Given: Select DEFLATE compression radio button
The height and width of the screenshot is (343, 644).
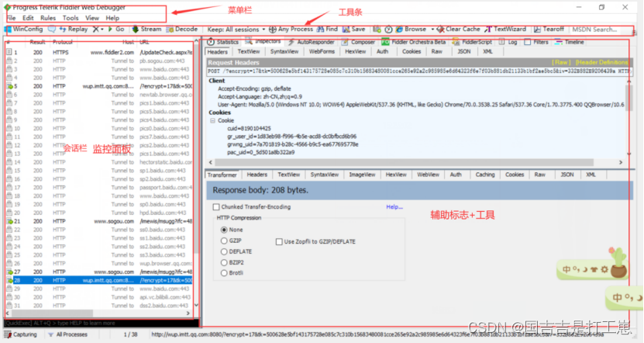Looking at the screenshot, I should [x=224, y=251].
